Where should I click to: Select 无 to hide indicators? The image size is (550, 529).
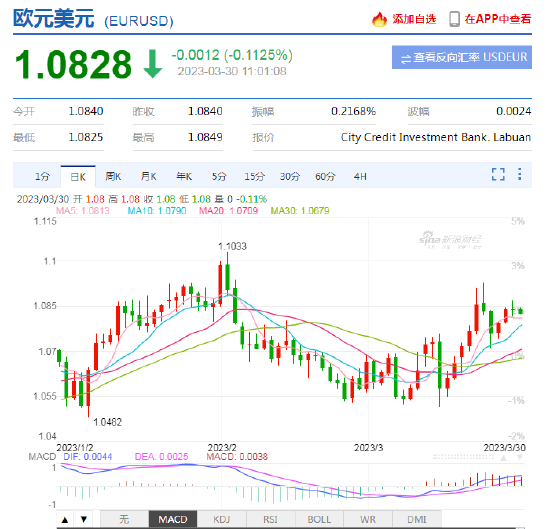(124, 520)
